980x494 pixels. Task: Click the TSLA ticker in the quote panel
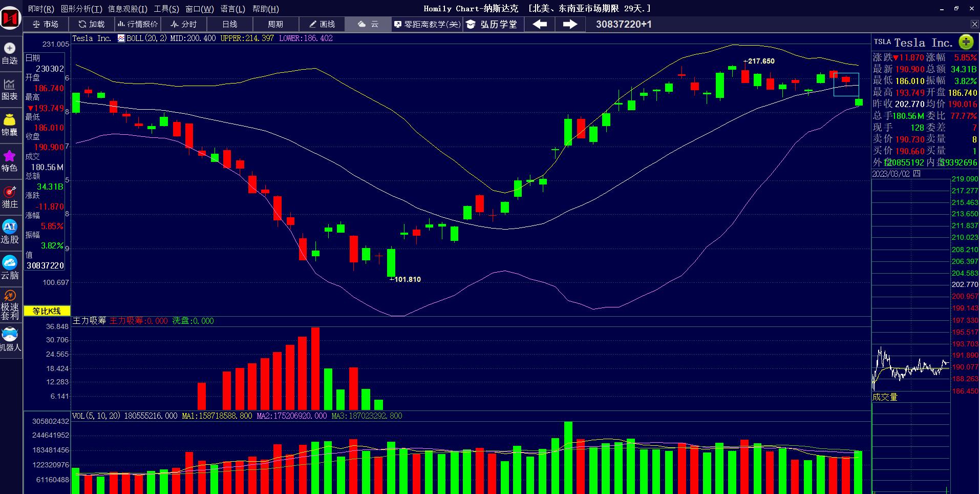pyautogui.click(x=882, y=42)
